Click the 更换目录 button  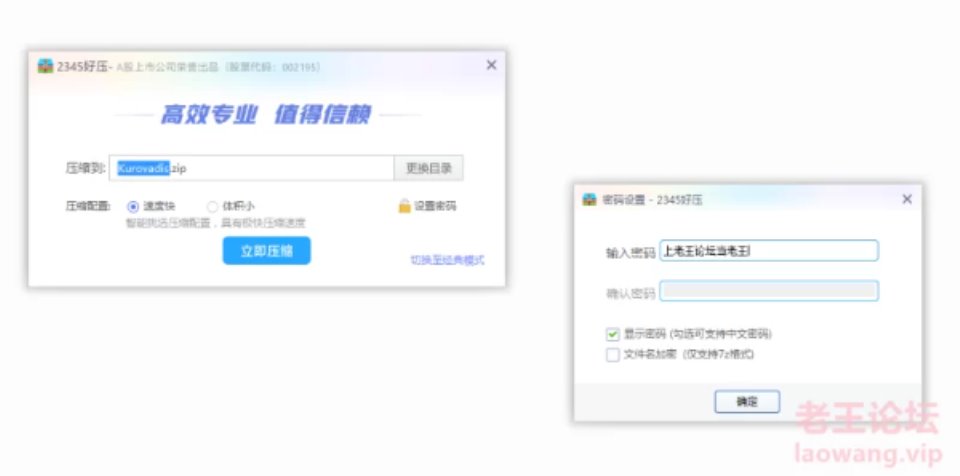click(x=429, y=168)
